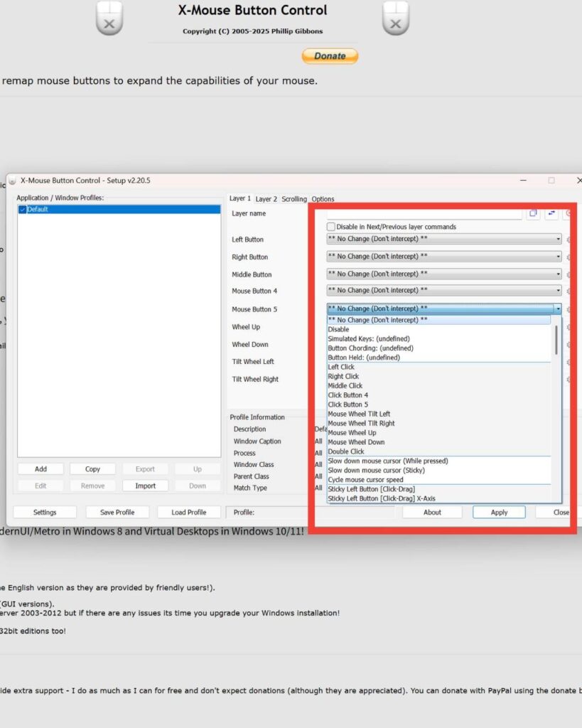Open the Settings button
Viewport: 582px width, 728px height.
[x=45, y=512]
